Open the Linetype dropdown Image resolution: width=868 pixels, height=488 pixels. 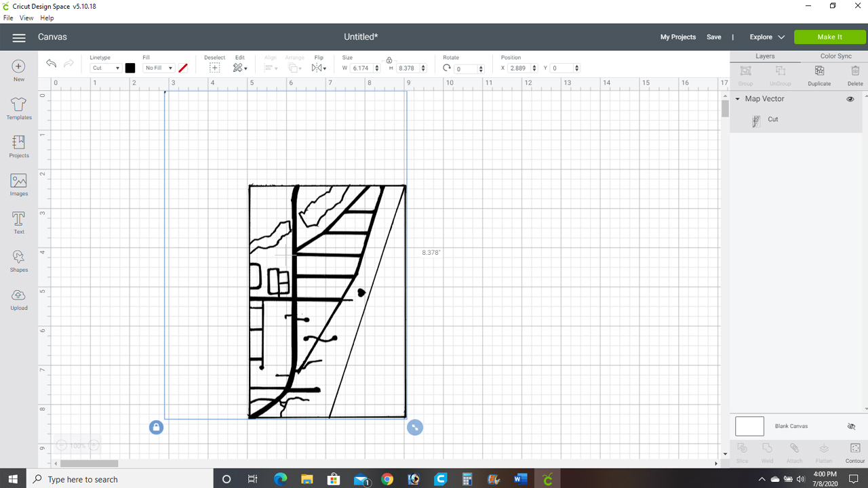click(x=106, y=68)
